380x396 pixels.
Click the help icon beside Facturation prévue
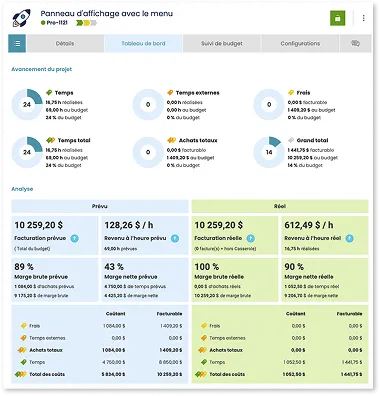75,238
